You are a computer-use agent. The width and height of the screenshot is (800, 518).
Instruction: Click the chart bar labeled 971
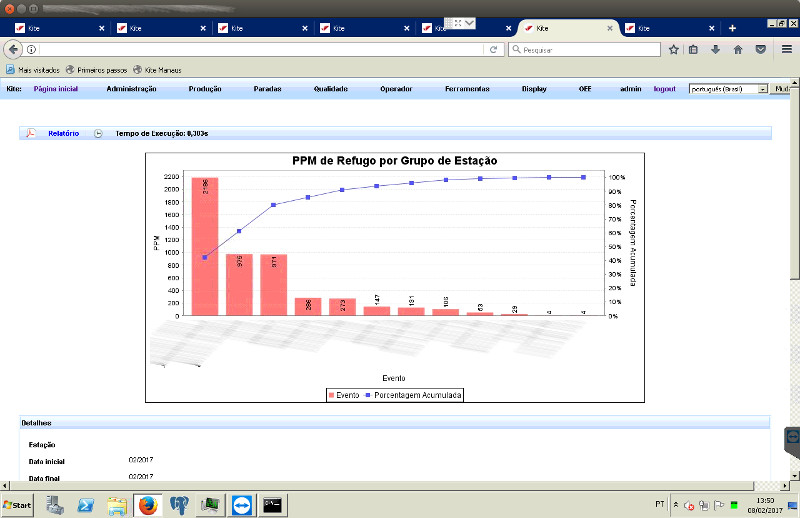click(x=273, y=284)
